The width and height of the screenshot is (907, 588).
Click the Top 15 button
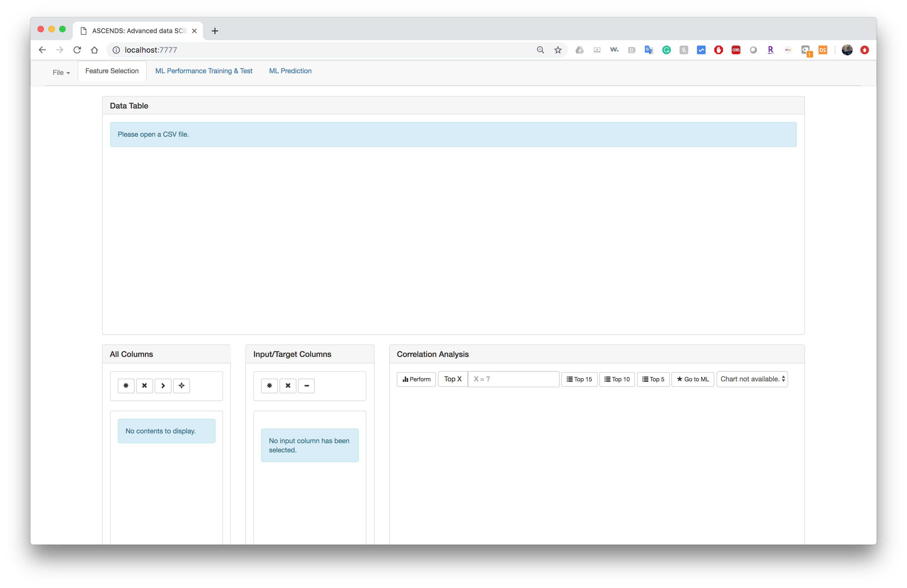(579, 379)
